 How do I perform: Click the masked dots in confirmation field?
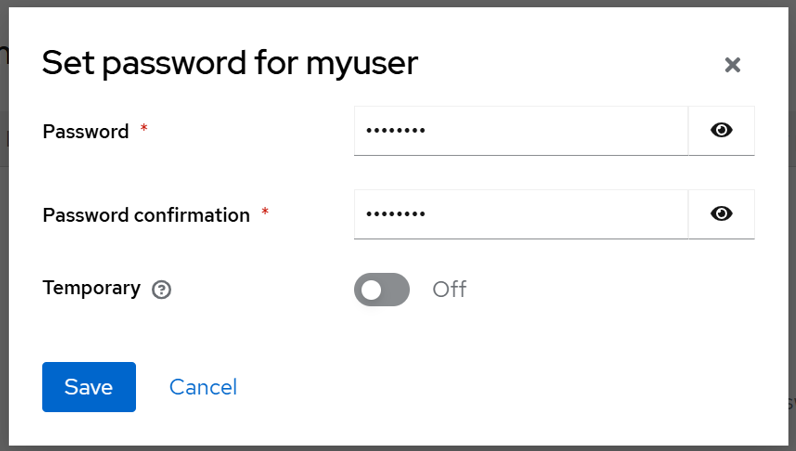(396, 214)
